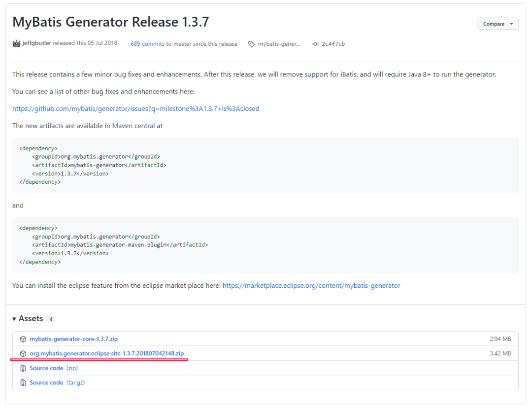Open the GitHub issues milestone 1.3.7 link
The width and height of the screenshot is (532, 409).
pyautogui.click(x=136, y=108)
